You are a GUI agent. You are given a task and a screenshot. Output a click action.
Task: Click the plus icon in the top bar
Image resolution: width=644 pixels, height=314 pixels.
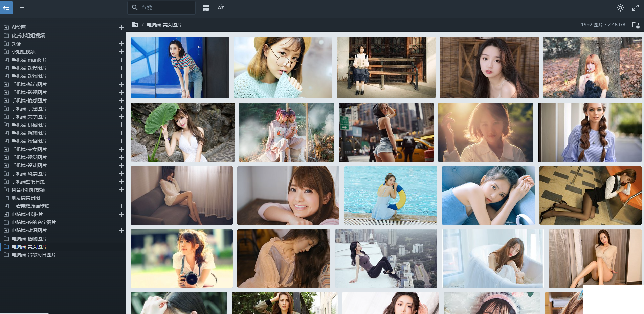(x=22, y=7)
